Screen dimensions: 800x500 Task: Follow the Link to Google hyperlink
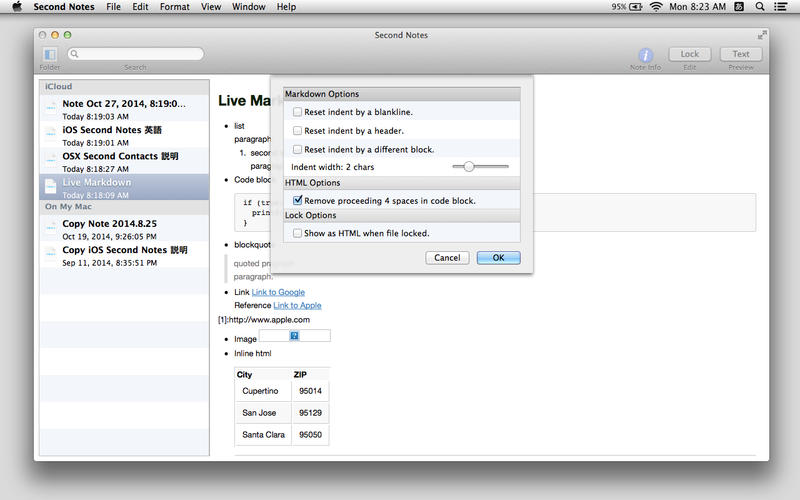tap(278, 292)
